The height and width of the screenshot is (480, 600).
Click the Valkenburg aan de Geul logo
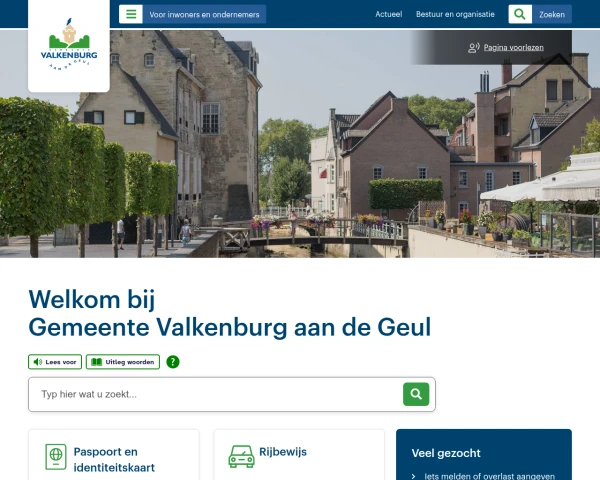(x=69, y=44)
